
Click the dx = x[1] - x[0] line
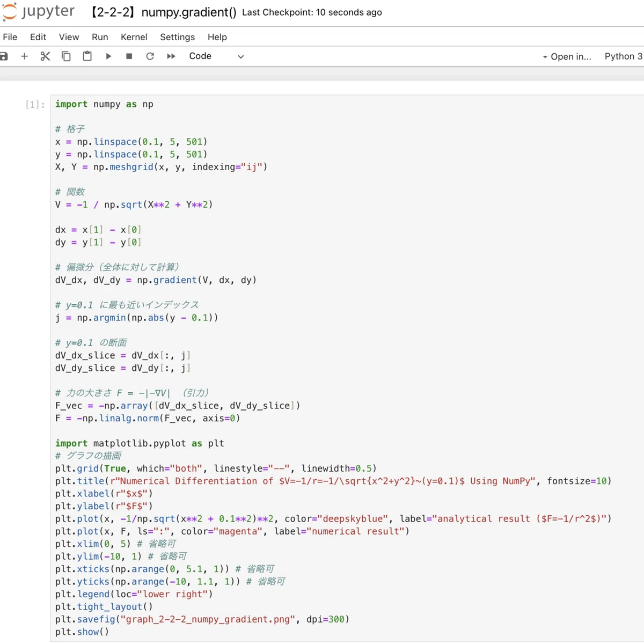98,230
